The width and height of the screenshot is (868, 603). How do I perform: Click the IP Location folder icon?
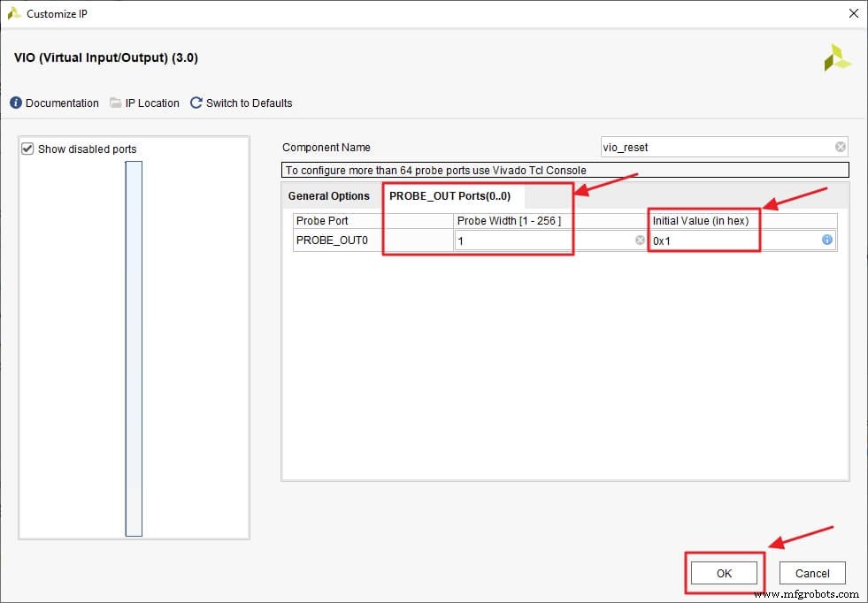(116, 103)
